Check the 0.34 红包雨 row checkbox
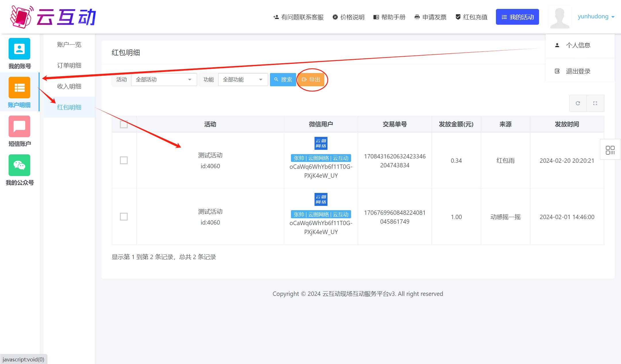The height and width of the screenshot is (364, 621). pyautogui.click(x=124, y=160)
